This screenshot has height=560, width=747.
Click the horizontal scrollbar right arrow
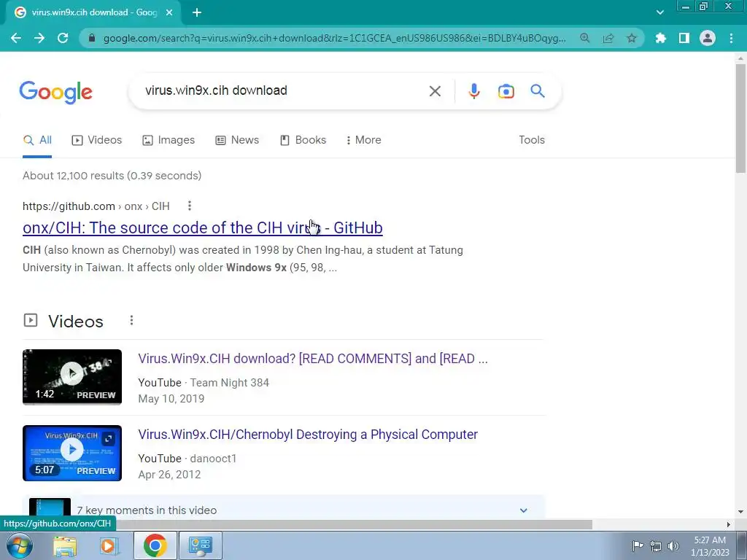[x=729, y=524]
